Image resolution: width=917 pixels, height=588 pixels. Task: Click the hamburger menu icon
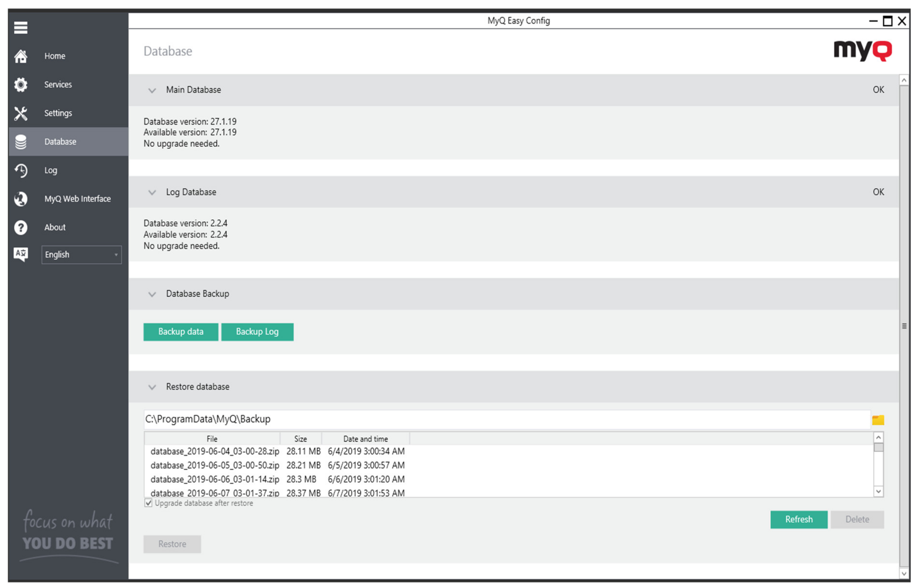[x=21, y=27]
